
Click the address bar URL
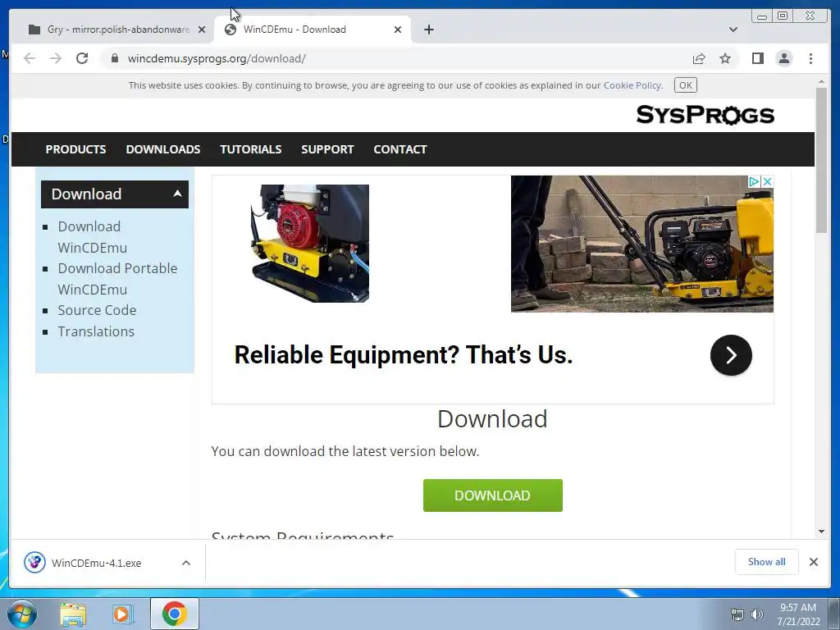[x=217, y=58]
